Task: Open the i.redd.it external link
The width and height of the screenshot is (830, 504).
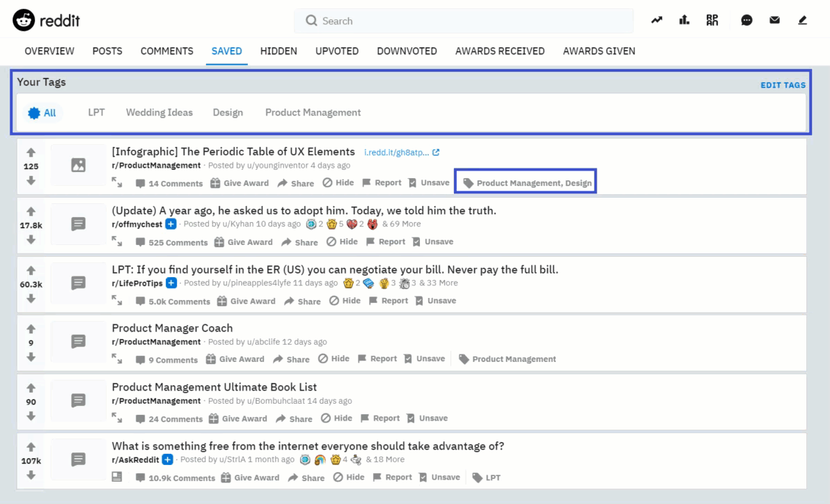Action: (x=402, y=152)
